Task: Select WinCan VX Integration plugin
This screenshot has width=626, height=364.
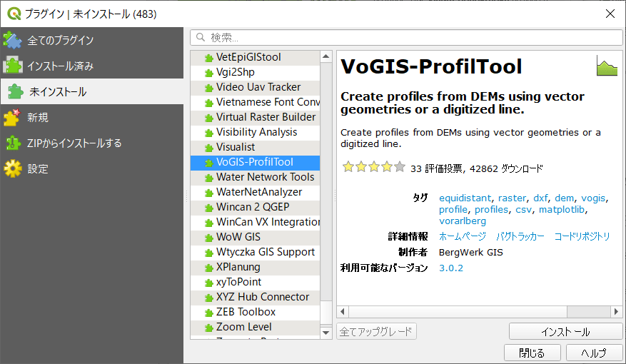Action: (255, 222)
